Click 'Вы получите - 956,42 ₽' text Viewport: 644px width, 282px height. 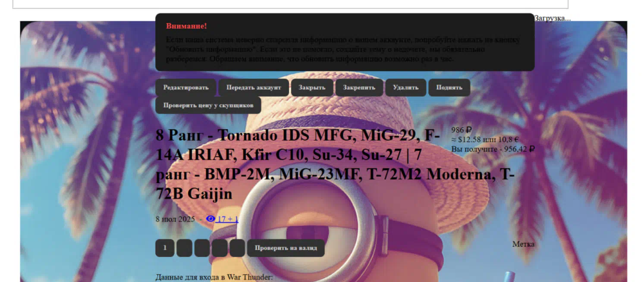click(493, 149)
